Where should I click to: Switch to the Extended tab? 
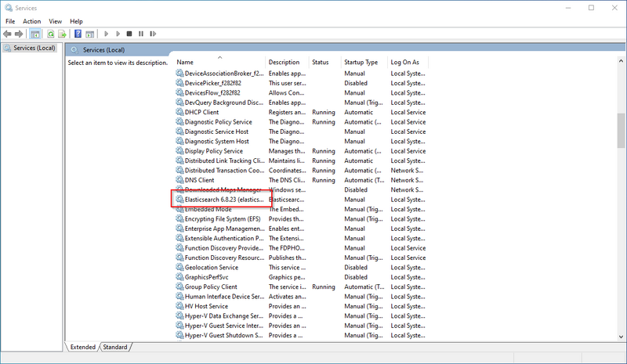click(83, 347)
